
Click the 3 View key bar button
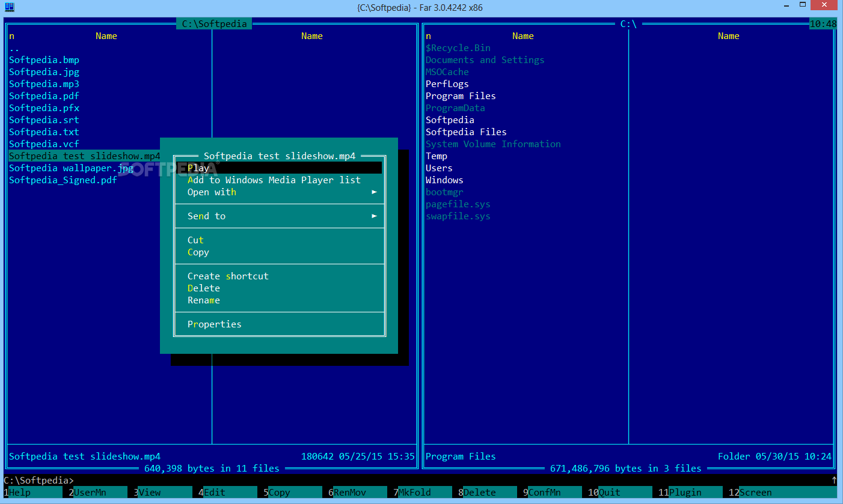pos(162,493)
